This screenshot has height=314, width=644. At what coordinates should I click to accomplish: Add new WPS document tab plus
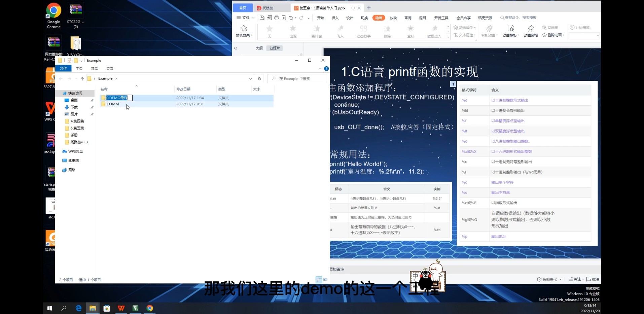pyautogui.click(x=369, y=8)
